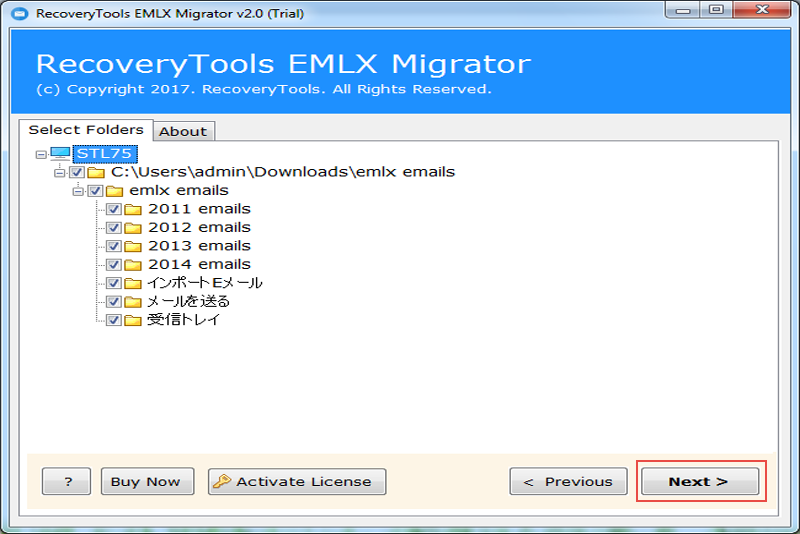This screenshot has width=800, height=534.
Task: Click folder icon for 2012 emails
Action: (x=133, y=228)
